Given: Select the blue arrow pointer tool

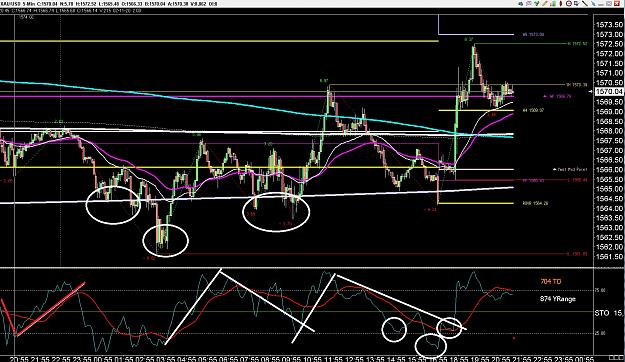Looking at the screenshot, I should (593, 4).
